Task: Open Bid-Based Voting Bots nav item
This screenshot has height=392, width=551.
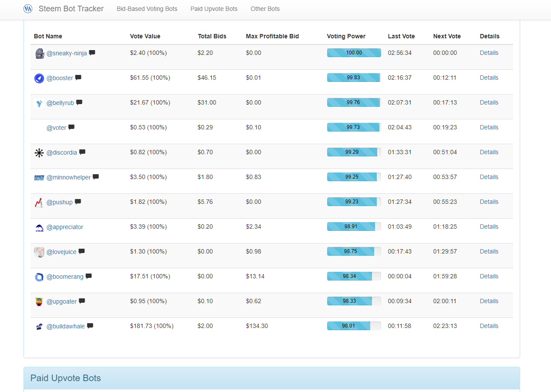Action: [147, 9]
